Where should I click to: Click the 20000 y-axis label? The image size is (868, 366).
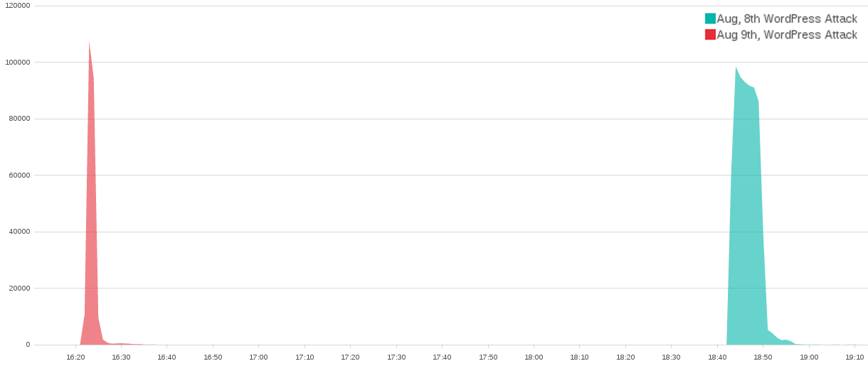click(21, 289)
